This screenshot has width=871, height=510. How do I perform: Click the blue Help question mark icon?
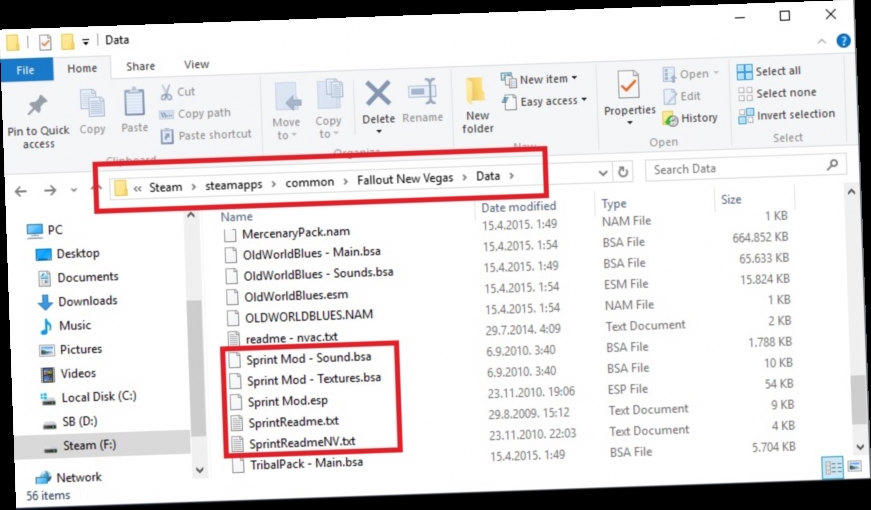[x=843, y=41]
